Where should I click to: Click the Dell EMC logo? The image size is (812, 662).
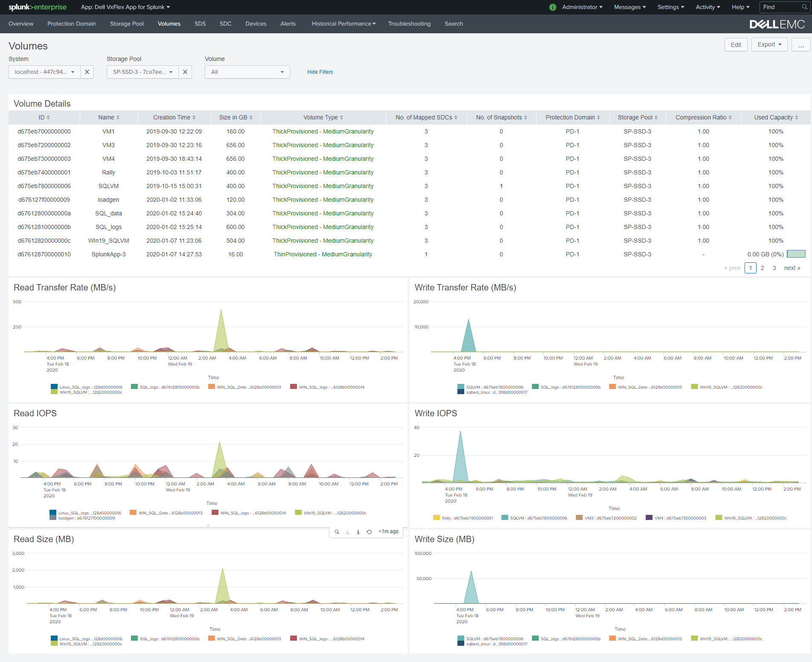777,24
